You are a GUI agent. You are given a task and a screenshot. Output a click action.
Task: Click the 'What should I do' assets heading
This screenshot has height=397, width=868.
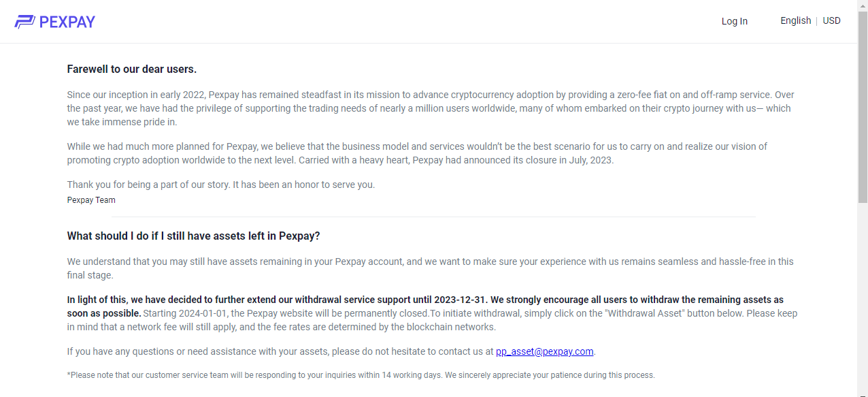point(193,236)
